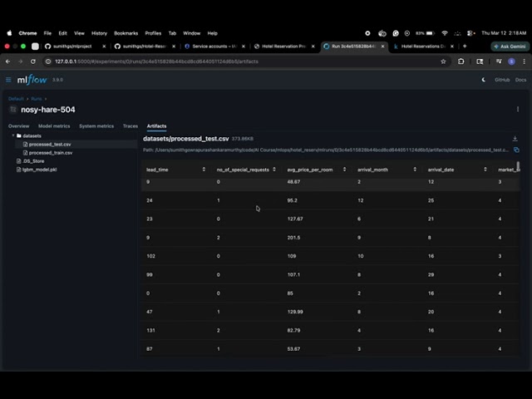This screenshot has height=399, width=532.
Task: Click the cell with value 107.1
Action: coord(293,274)
